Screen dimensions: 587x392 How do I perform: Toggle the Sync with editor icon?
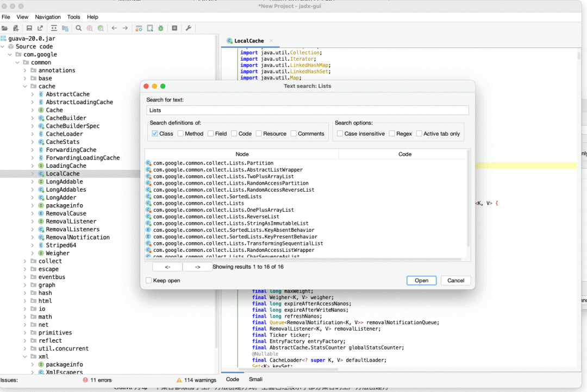coord(54,28)
